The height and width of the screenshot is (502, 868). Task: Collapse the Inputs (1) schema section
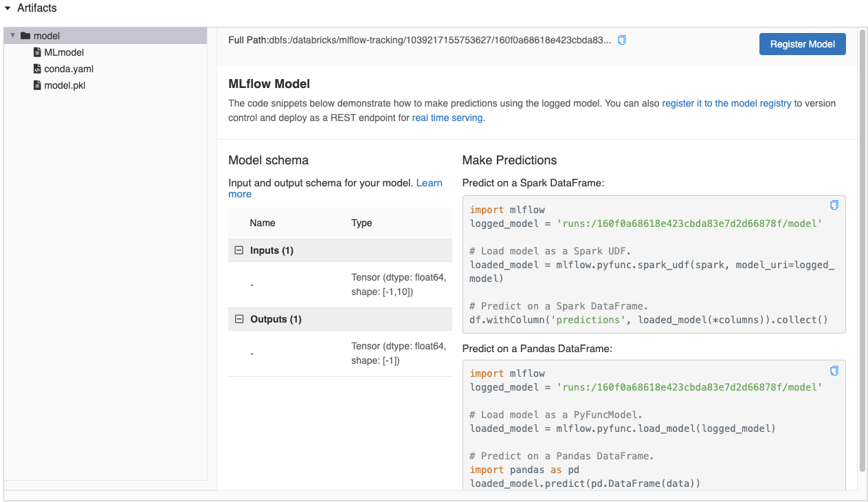point(239,250)
